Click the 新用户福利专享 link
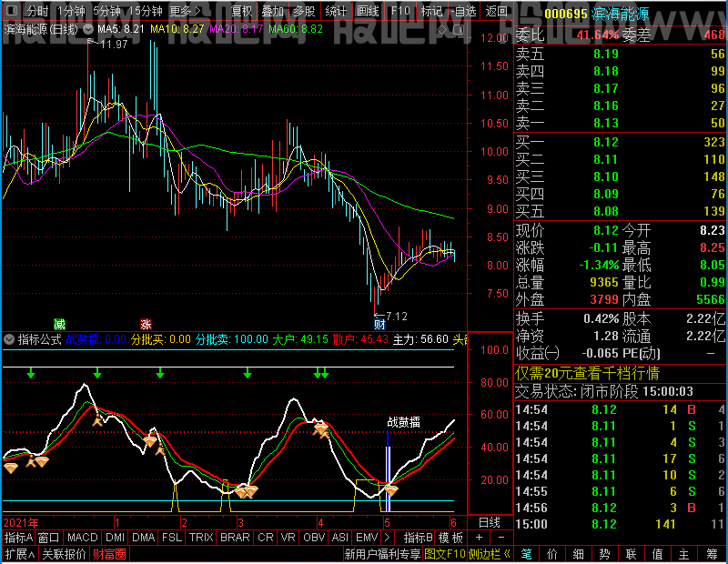The width and height of the screenshot is (728, 564). coord(382,554)
